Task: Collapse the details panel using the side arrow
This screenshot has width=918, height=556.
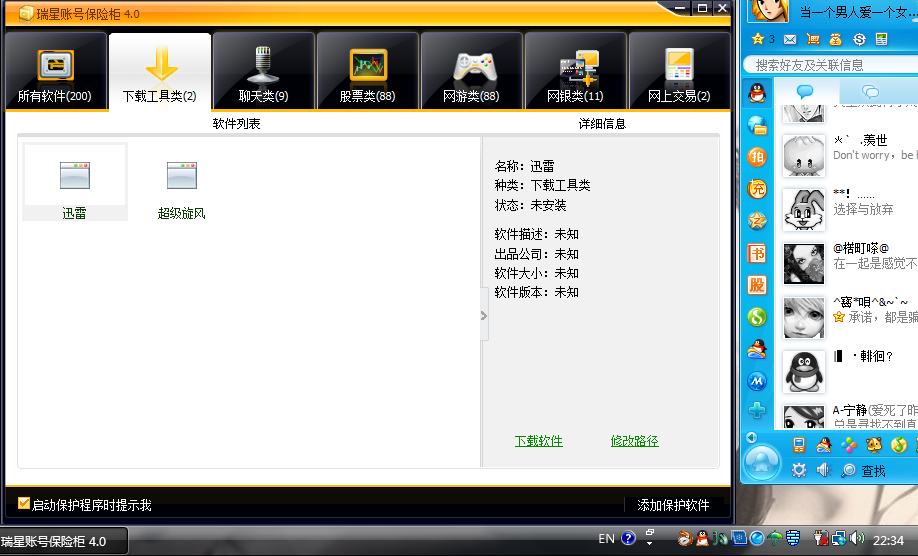Action: click(484, 315)
